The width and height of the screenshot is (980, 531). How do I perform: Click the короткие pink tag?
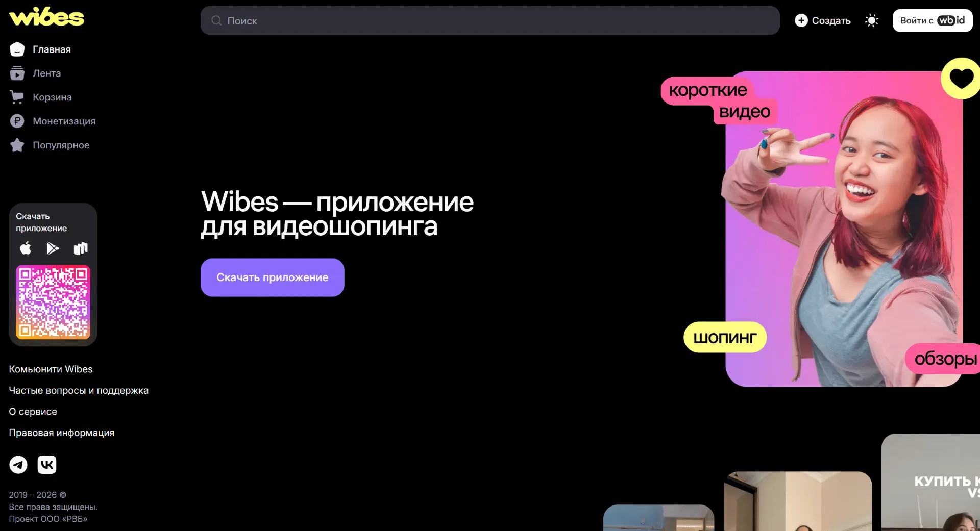coord(707,90)
